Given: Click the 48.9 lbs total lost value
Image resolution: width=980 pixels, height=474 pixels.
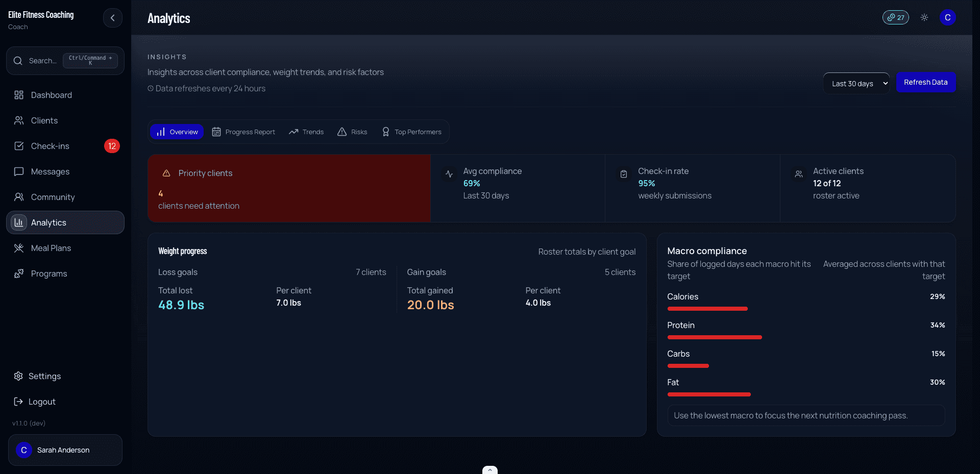Looking at the screenshot, I should 181,305.
